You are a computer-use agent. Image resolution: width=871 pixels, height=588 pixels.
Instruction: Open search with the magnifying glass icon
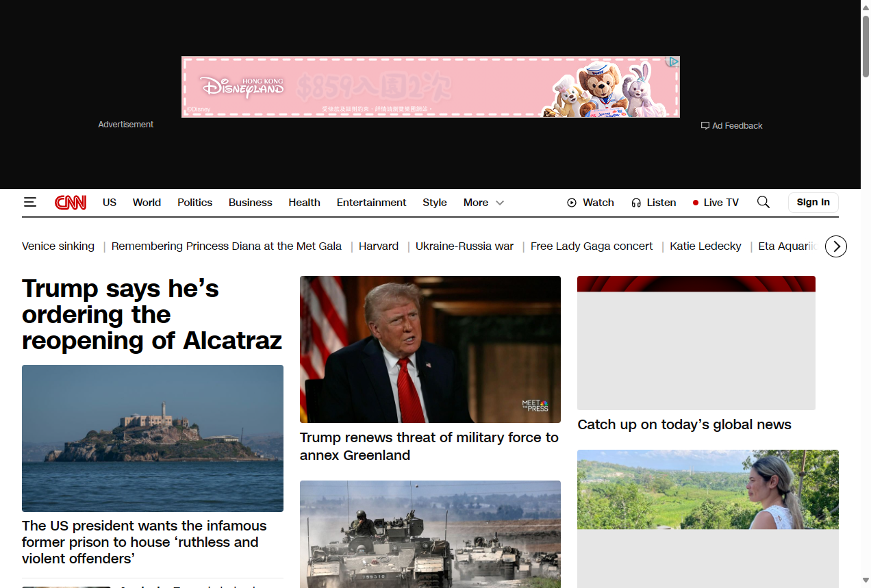point(763,202)
